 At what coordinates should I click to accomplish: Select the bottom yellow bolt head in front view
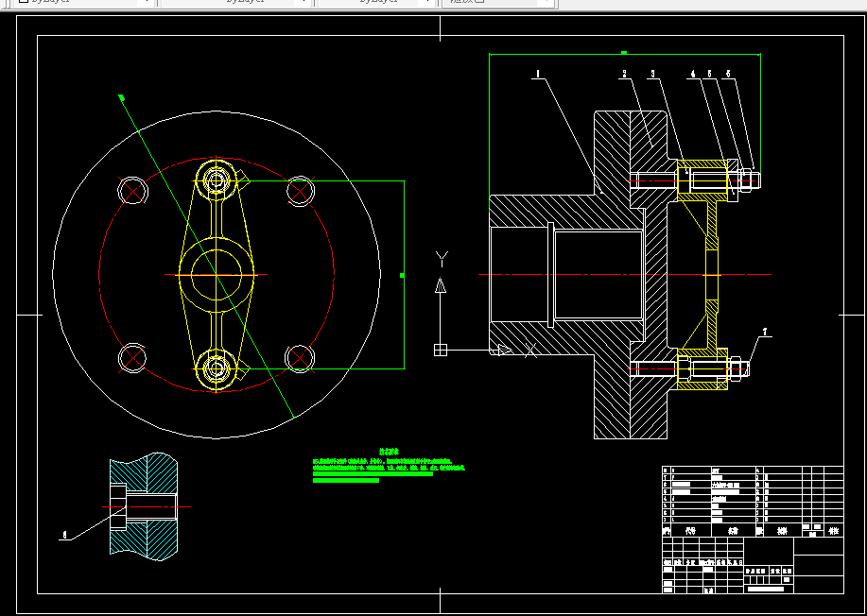(216, 369)
